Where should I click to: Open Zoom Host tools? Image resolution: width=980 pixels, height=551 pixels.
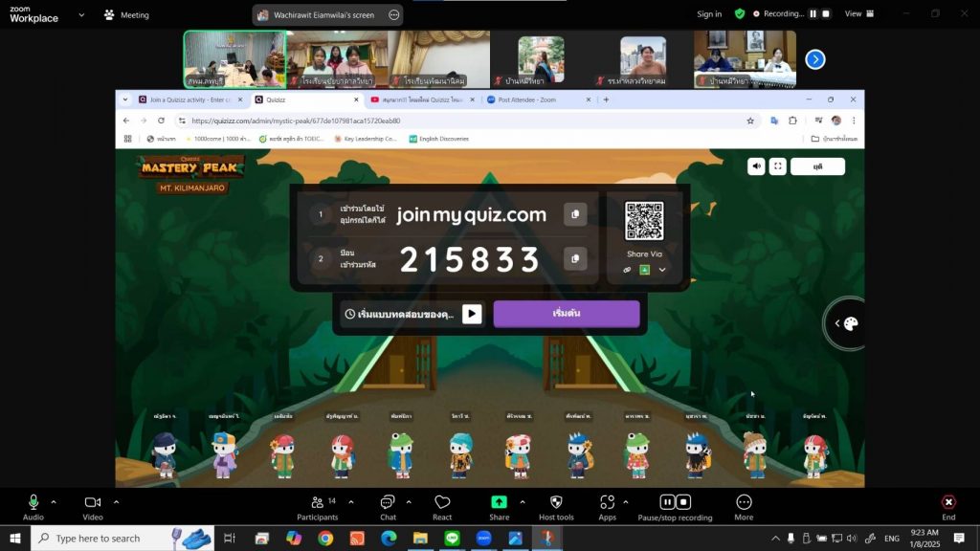click(x=556, y=507)
